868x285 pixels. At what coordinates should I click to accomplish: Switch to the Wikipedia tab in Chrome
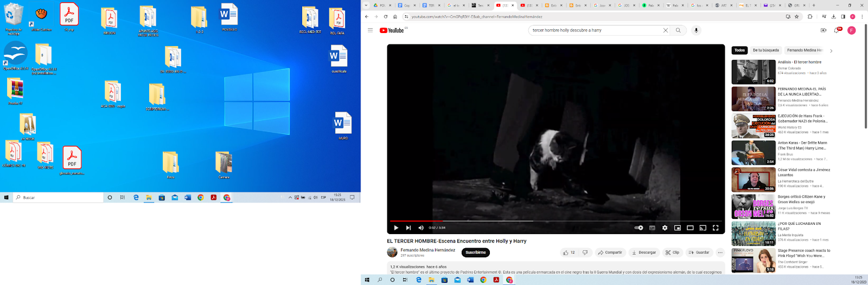[675, 5]
